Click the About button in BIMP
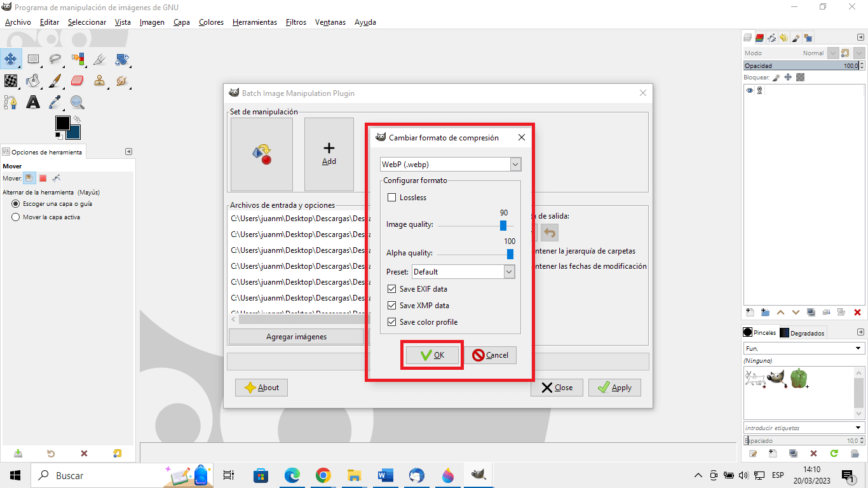This screenshot has width=868, height=488. (261, 388)
